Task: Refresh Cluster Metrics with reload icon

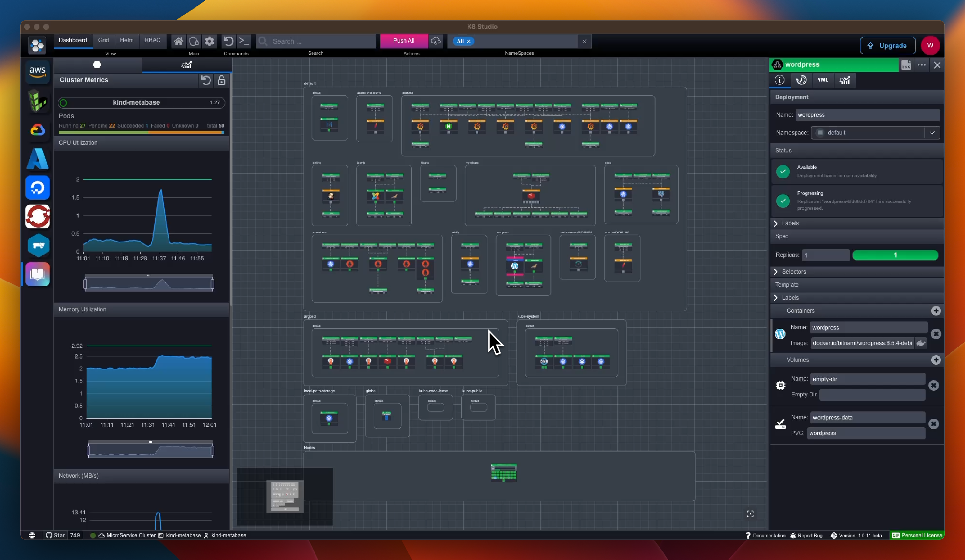Action: click(206, 80)
